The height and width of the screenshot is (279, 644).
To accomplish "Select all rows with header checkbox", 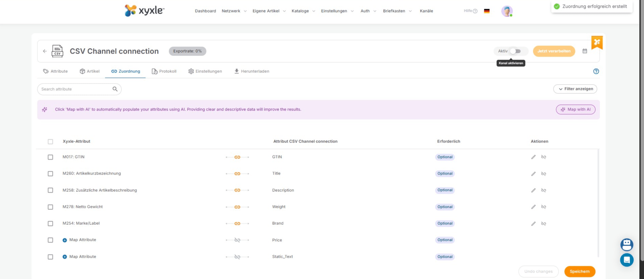I will [50, 142].
